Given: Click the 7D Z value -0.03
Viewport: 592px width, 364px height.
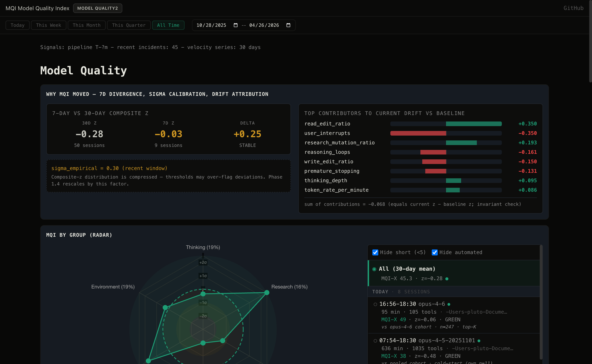Looking at the screenshot, I should tap(169, 134).
